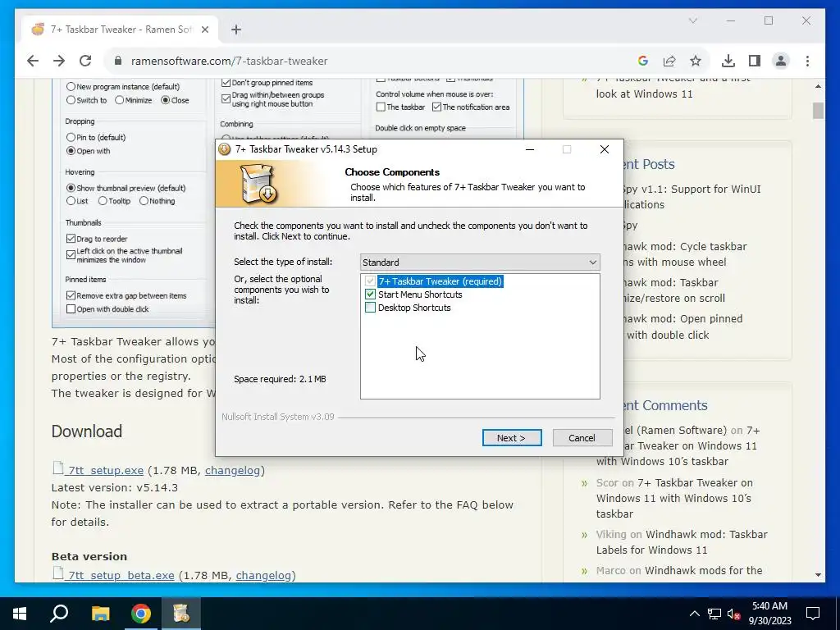Open the beta version changelog link
The height and width of the screenshot is (630, 840).
pyautogui.click(x=263, y=575)
